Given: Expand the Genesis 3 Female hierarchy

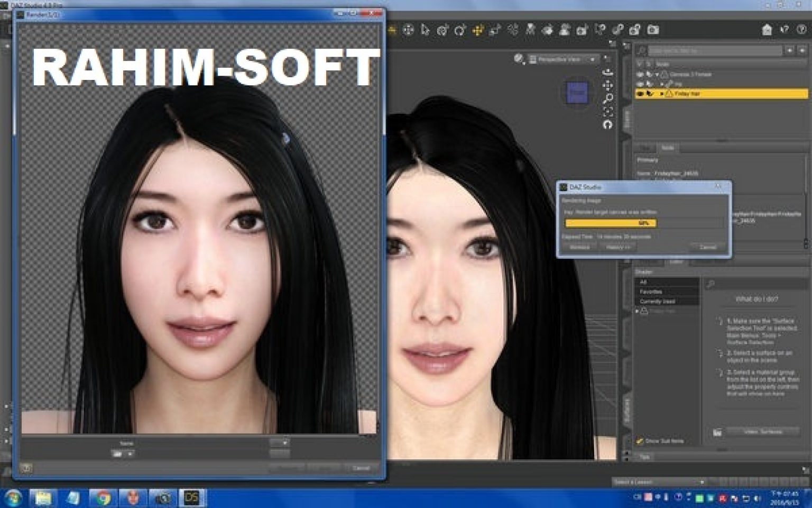Looking at the screenshot, I should point(657,74).
